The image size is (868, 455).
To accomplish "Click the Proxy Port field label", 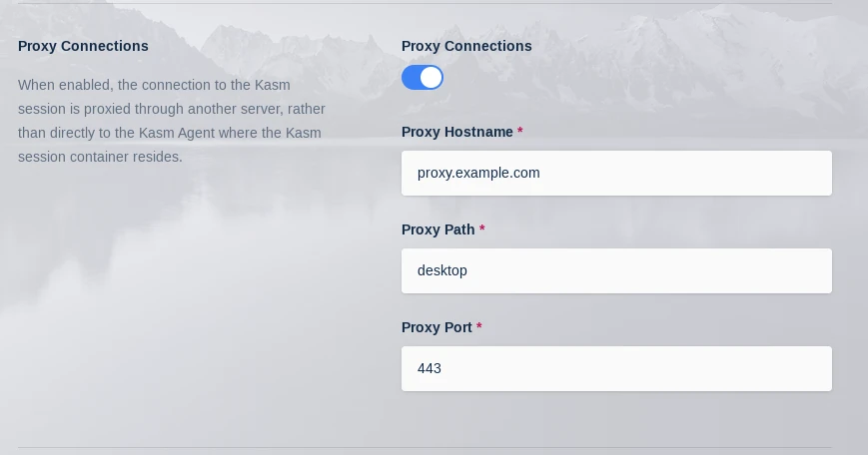I will tap(436, 327).
